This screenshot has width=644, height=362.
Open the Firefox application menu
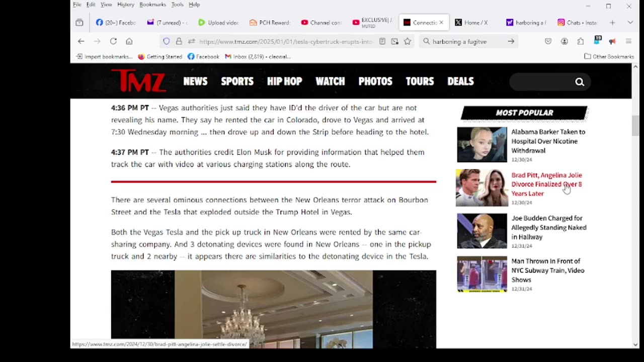(628, 41)
